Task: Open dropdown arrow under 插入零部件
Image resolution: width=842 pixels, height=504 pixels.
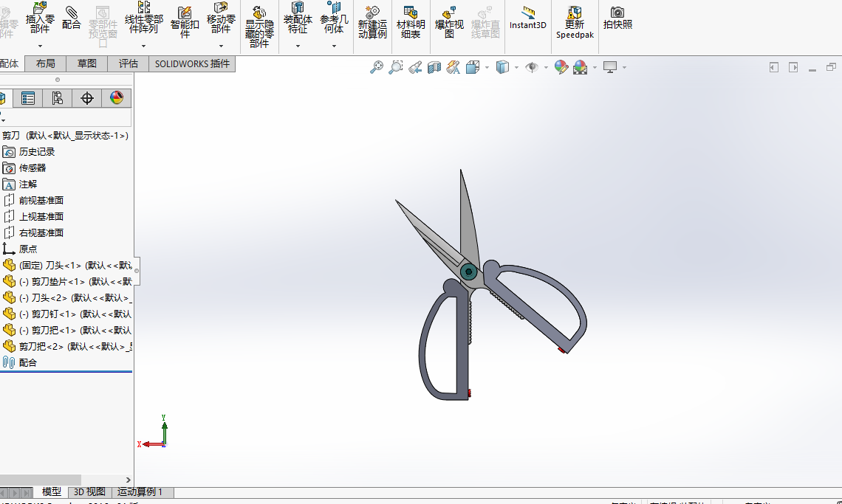Action: [x=41, y=46]
